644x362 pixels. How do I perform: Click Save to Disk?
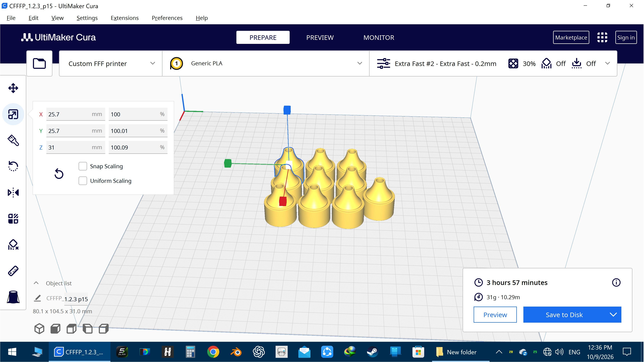564,315
